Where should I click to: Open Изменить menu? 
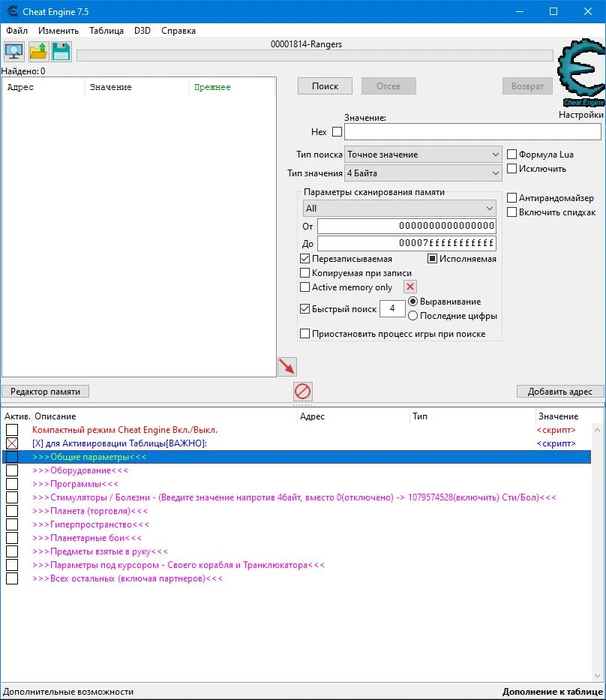coord(58,31)
